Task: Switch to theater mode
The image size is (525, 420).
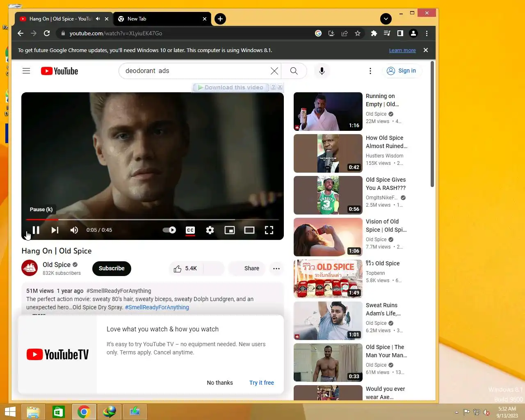Action: (x=249, y=230)
